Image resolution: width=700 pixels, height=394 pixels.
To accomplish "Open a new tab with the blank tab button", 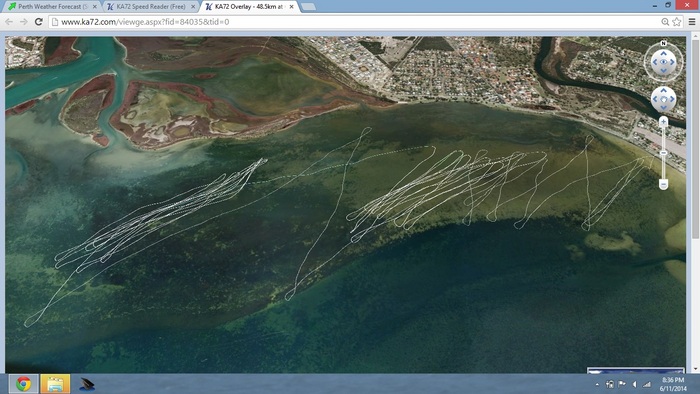I will click(308, 7).
